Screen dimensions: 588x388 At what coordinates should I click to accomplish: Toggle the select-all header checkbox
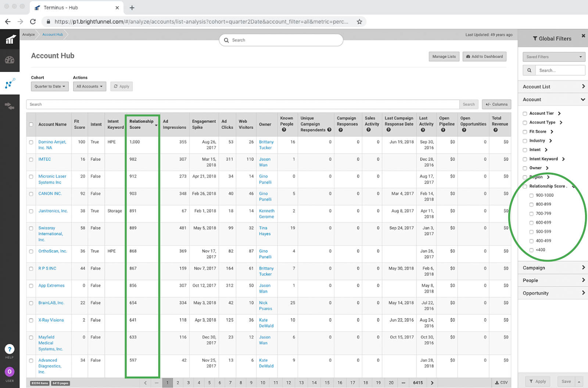31,124
